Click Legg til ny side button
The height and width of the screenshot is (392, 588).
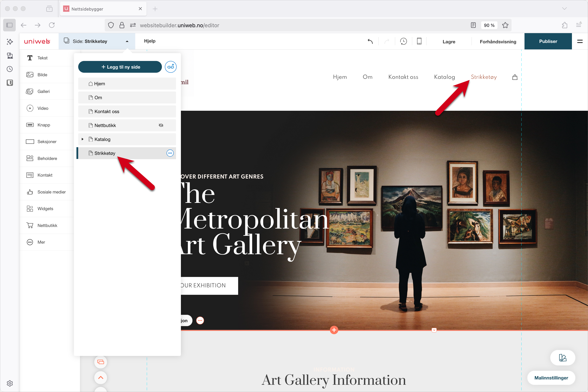click(x=120, y=67)
